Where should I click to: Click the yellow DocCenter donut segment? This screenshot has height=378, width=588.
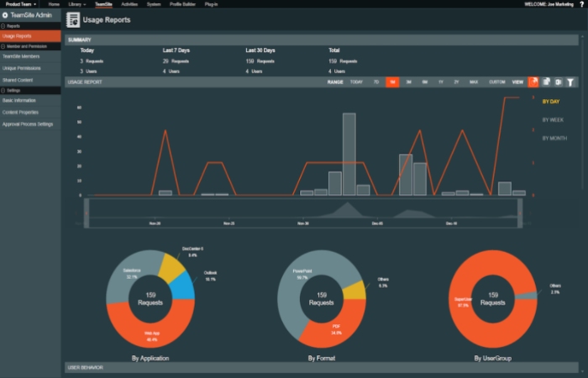click(x=171, y=267)
